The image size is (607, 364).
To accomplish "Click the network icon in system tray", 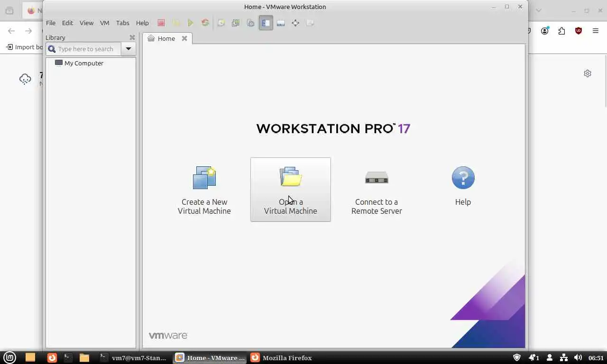I will 563,357.
